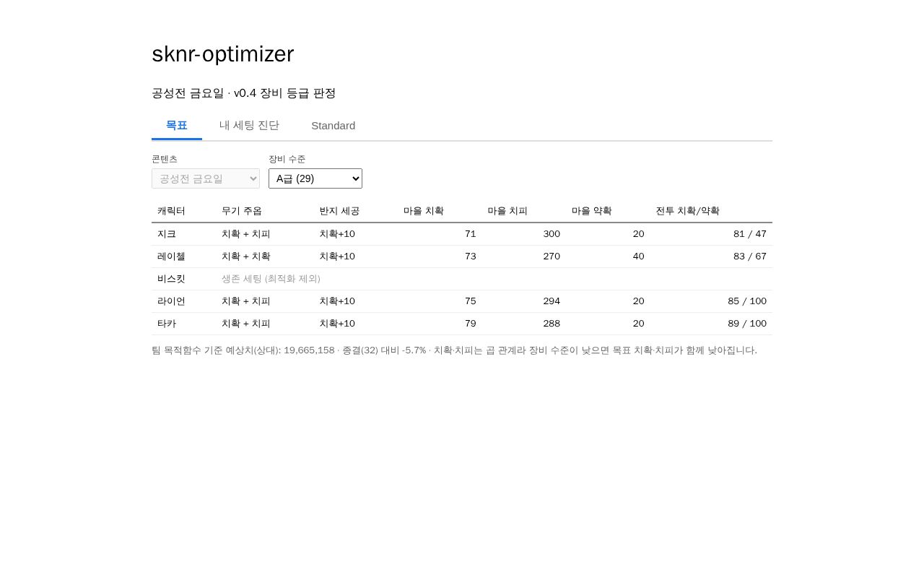Click 타카's battle value 89 / 100
This screenshot has height=578, width=924.
[x=747, y=324]
